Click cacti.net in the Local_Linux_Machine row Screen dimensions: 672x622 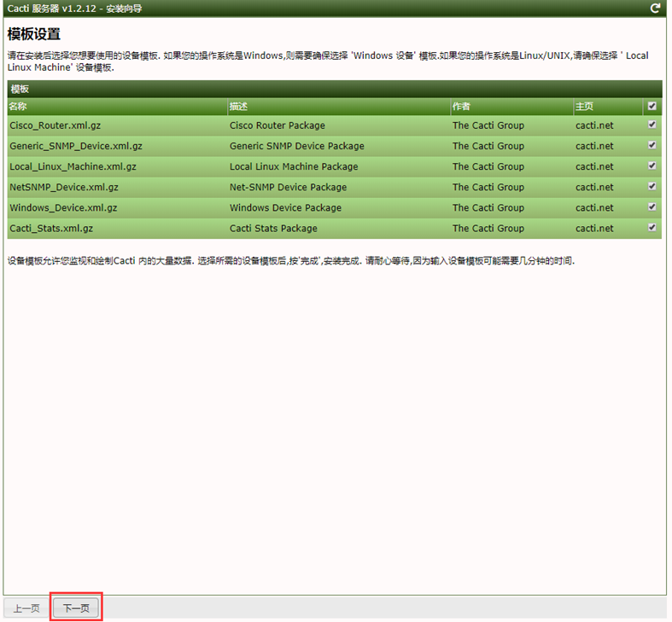(x=594, y=166)
